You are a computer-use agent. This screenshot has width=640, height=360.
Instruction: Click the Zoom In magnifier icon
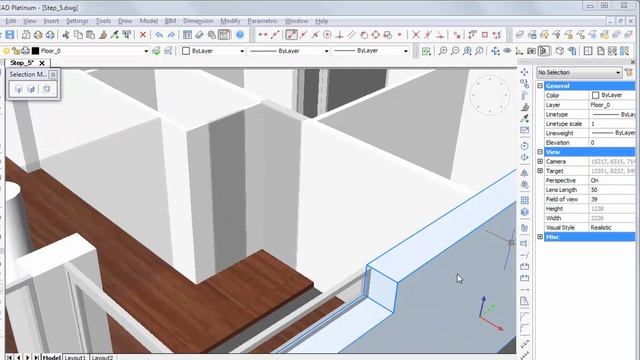coord(443,51)
